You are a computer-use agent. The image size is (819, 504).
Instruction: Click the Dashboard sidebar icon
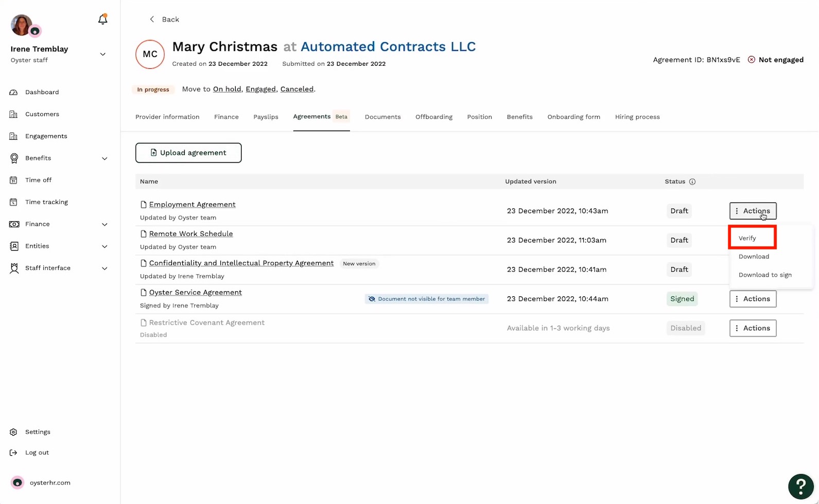14,92
